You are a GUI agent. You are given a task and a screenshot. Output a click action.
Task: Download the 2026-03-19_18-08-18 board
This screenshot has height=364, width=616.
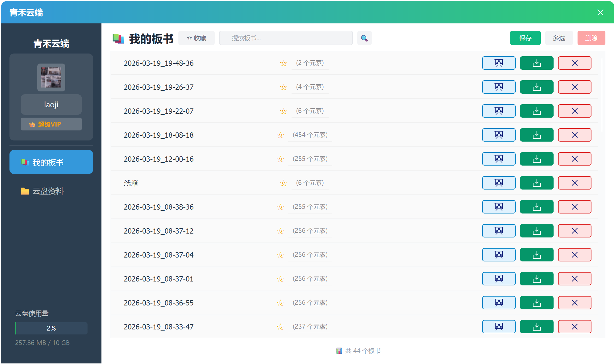tap(537, 135)
